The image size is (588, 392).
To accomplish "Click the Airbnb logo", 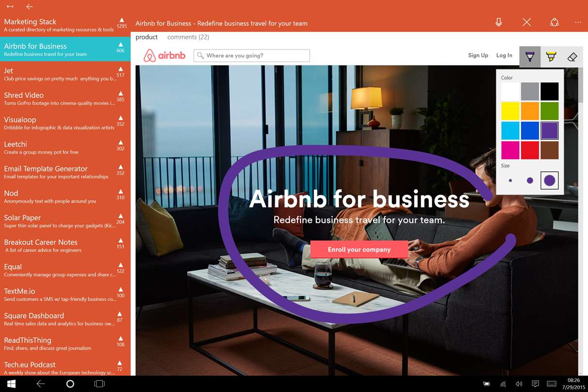I will [165, 56].
